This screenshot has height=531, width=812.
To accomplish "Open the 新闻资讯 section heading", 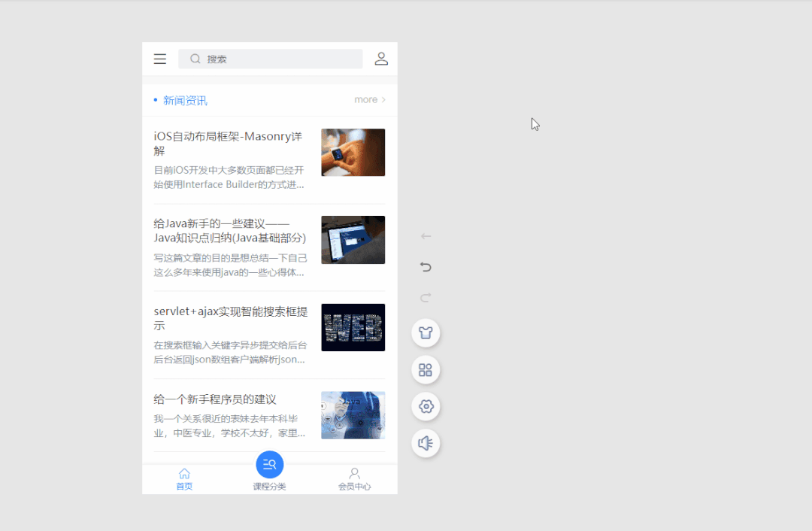I will coord(185,99).
